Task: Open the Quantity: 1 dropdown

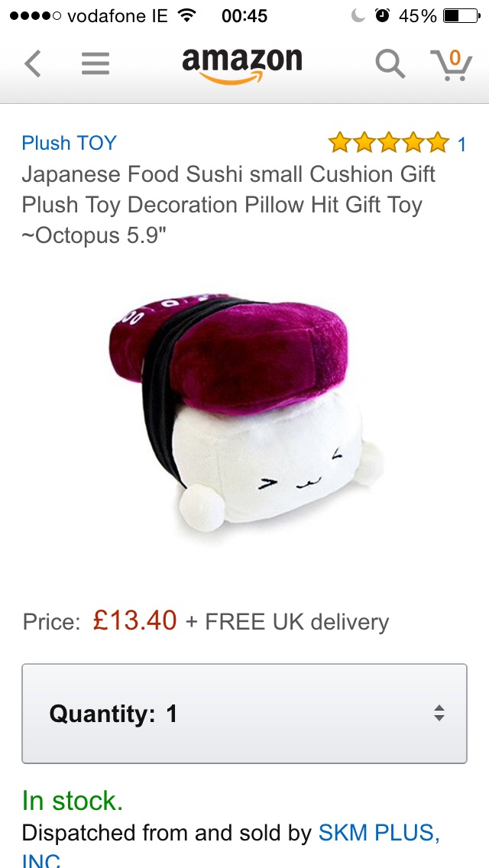Action: pyautogui.click(x=244, y=714)
